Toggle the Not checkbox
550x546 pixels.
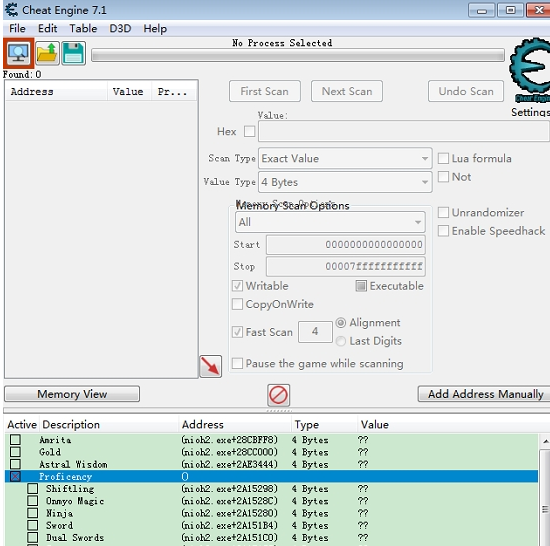(443, 177)
